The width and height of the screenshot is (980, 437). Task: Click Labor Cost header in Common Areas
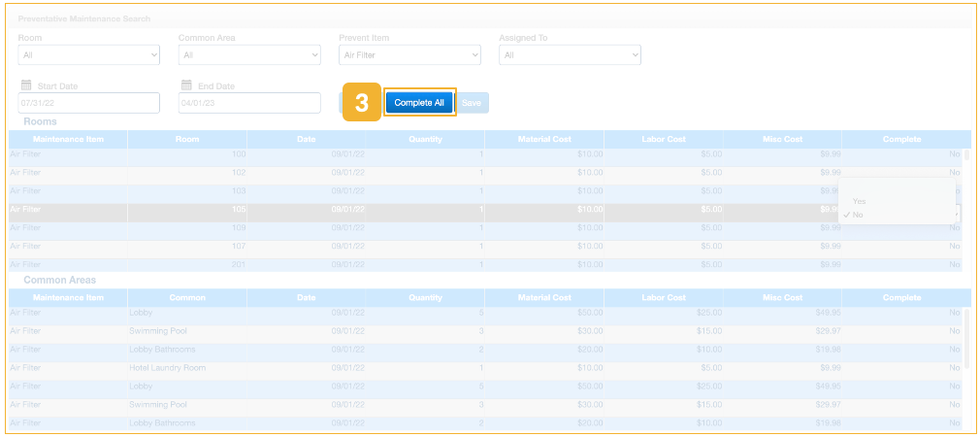click(x=664, y=297)
